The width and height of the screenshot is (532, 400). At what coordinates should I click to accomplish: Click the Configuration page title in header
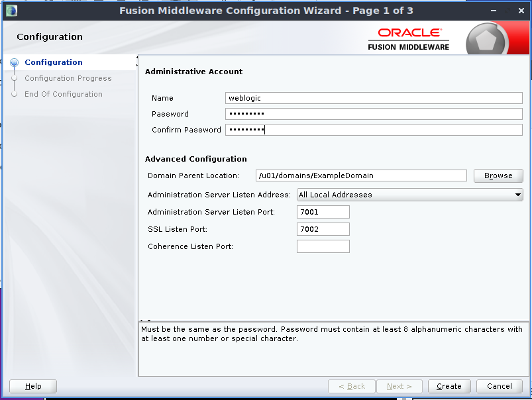(x=50, y=36)
